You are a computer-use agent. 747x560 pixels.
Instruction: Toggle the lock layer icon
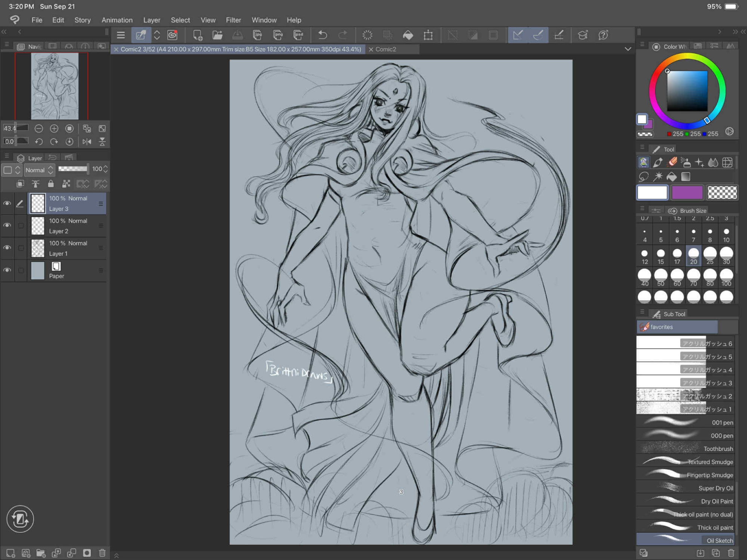tap(51, 183)
